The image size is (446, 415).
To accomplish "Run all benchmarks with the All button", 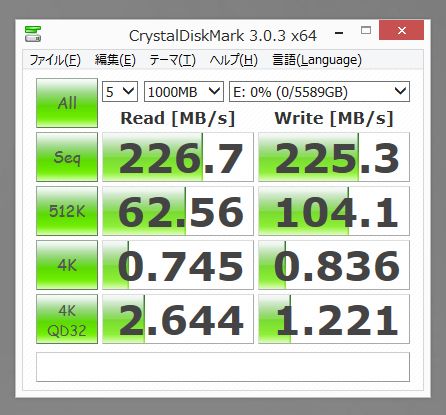I will coord(67,103).
